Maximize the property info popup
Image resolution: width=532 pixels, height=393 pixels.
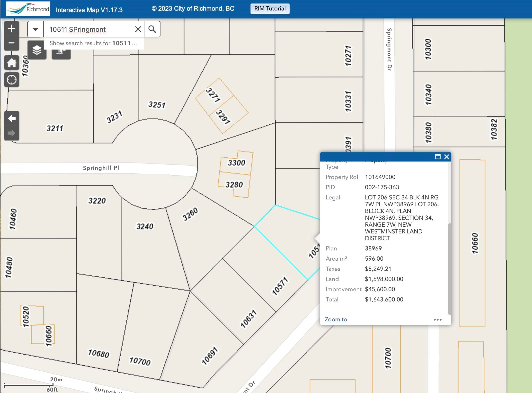[438, 157]
